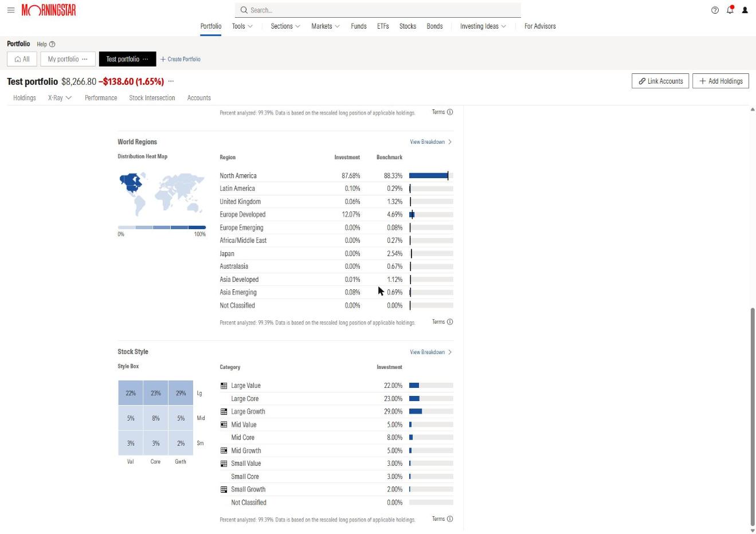The width and height of the screenshot is (756, 534).
Task: Switch to the Accounts tab
Action: pyautogui.click(x=199, y=98)
